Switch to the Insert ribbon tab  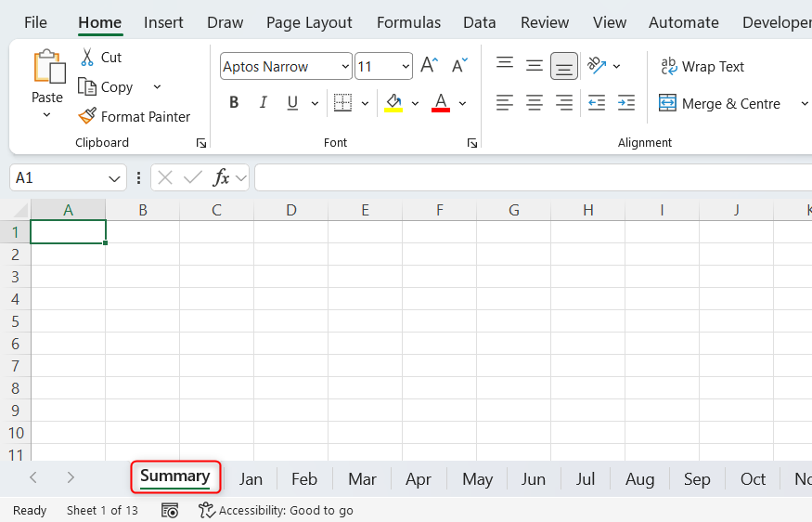coord(163,22)
